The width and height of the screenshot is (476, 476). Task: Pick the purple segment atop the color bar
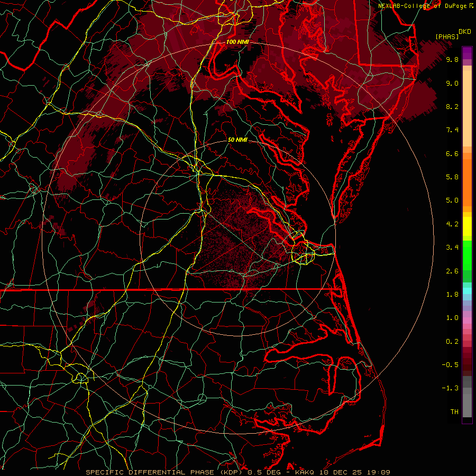tap(467, 53)
